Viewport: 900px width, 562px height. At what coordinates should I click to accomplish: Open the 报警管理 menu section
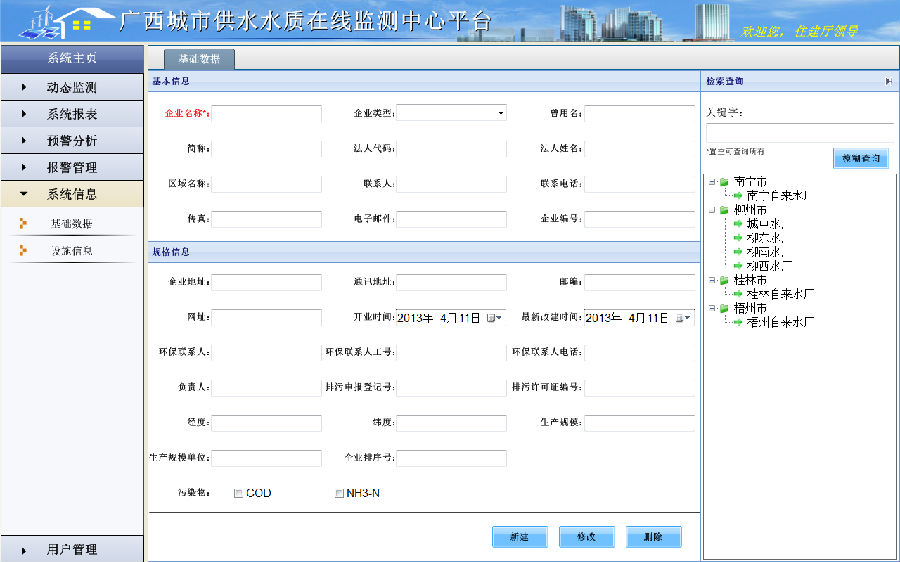(71, 168)
